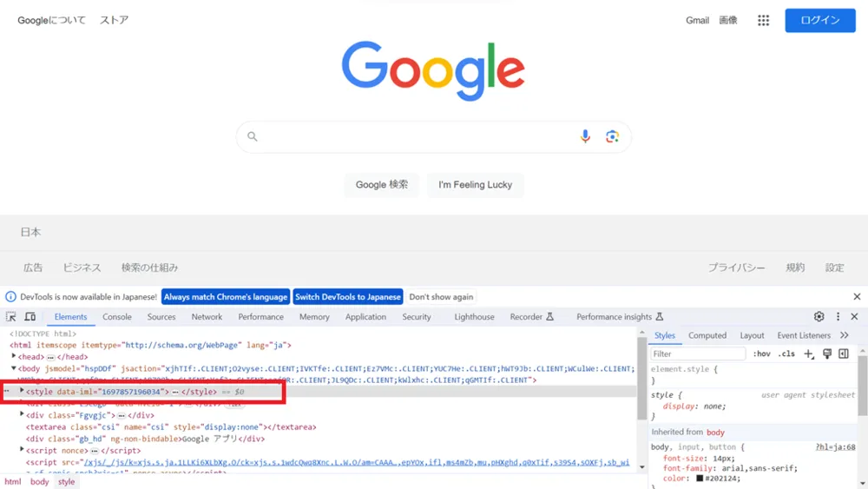Click Switch DevTools to Japanese button
The image size is (868, 489).
(348, 297)
